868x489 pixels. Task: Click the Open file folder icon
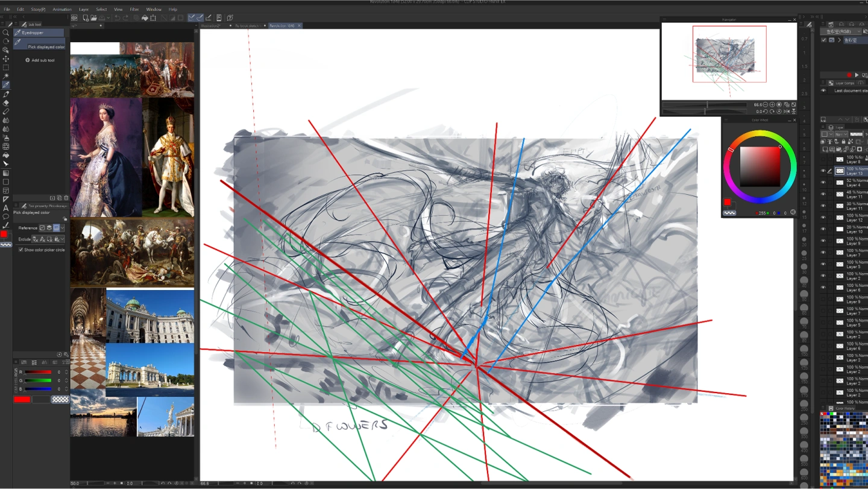tap(93, 17)
